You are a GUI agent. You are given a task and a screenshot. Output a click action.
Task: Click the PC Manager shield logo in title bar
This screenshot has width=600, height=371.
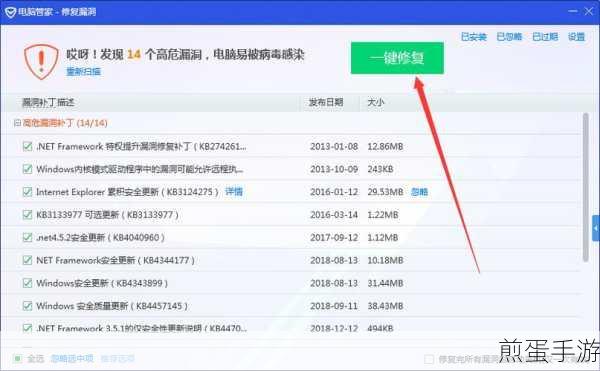[x=10, y=12]
